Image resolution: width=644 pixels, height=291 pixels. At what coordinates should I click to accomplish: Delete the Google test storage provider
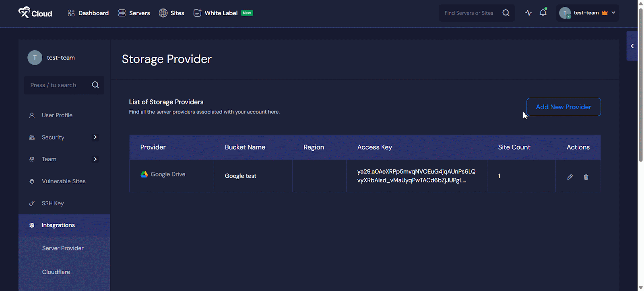(x=586, y=177)
